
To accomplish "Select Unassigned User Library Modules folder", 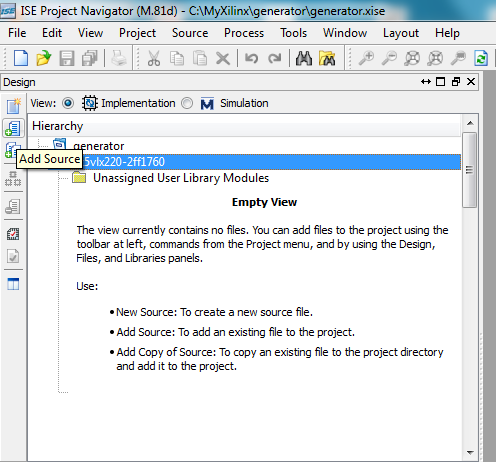I will (181, 178).
